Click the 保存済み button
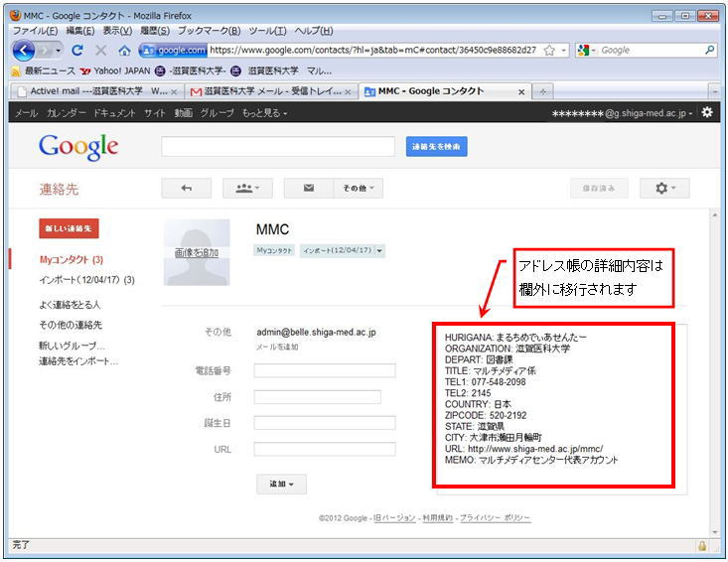 [599, 188]
